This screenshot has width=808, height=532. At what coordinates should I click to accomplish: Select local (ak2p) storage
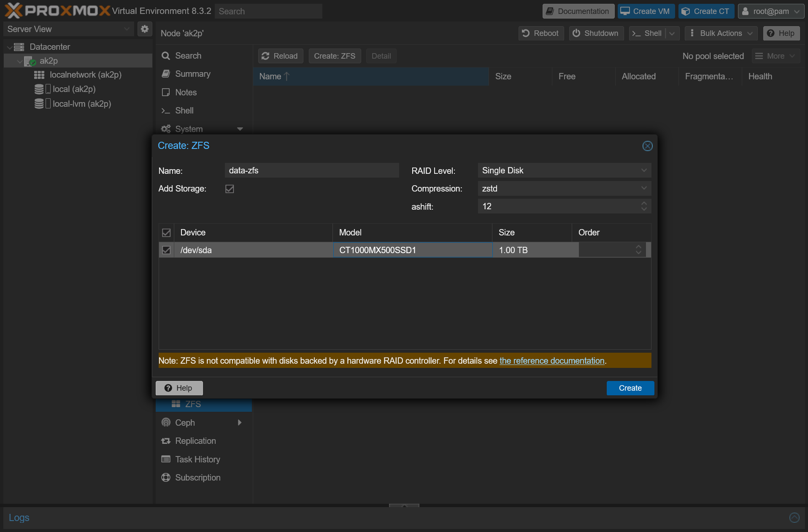click(74, 89)
